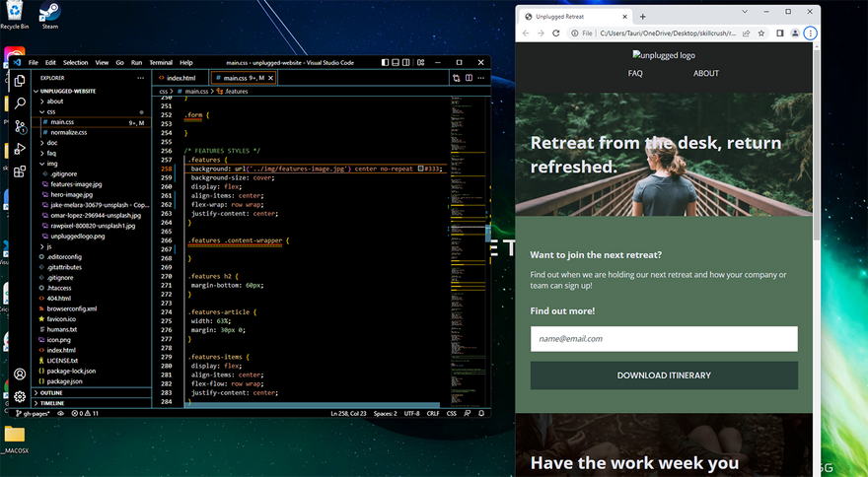Expand the OUTLINE section
The width and height of the screenshot is (868, 477).
[x=51, y=392]
